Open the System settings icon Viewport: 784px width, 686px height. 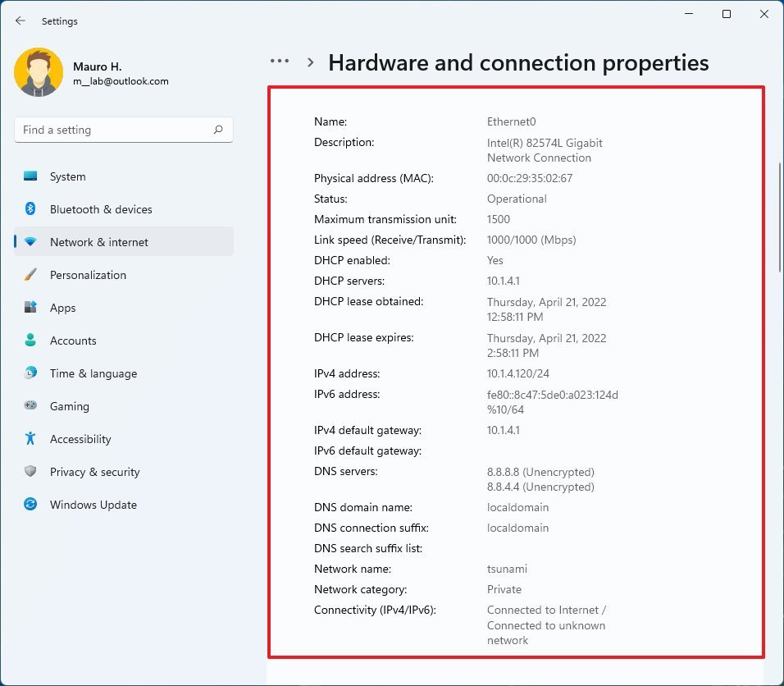(x=30, y=176)
